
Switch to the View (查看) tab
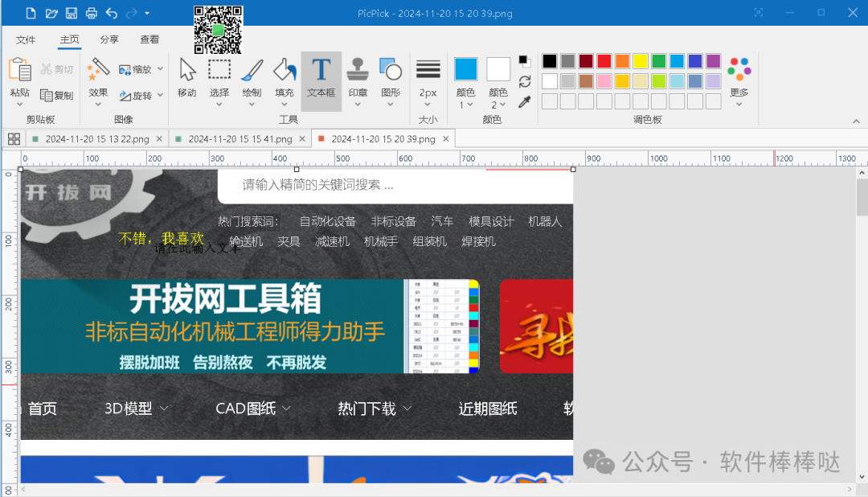[149, 39]
